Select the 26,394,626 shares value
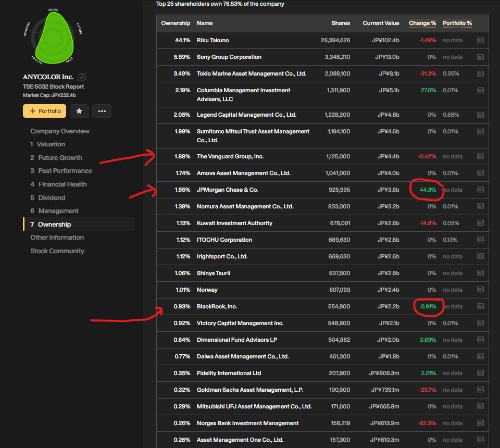This screenshot has width=500, height=448. point(335,40)
